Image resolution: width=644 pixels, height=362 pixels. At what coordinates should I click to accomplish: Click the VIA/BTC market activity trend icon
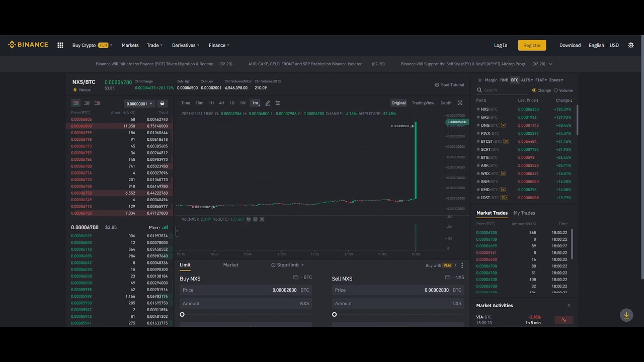tap(563, 320)
